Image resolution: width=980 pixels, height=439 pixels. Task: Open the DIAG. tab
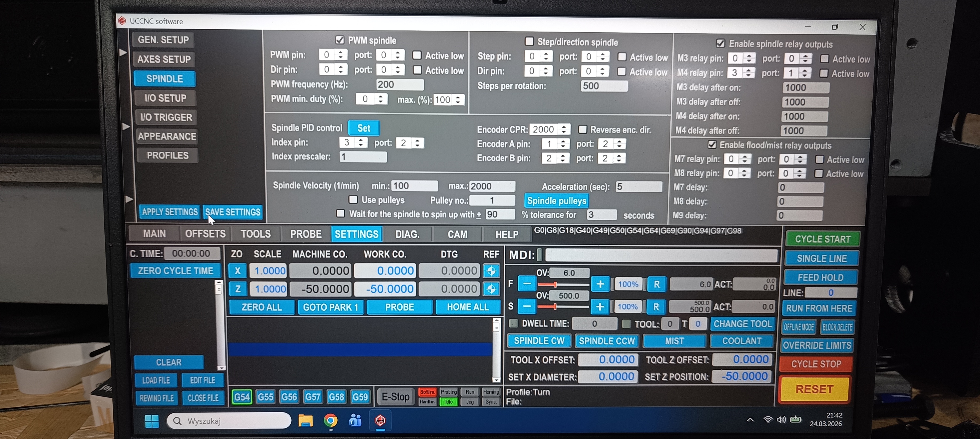point(407,234)
